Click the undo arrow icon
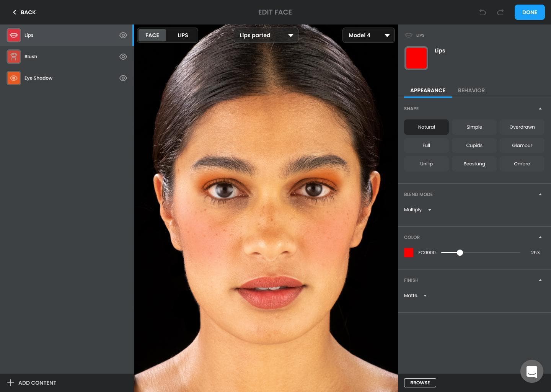The width and height of the screenshot is (551, 392). 483,12
